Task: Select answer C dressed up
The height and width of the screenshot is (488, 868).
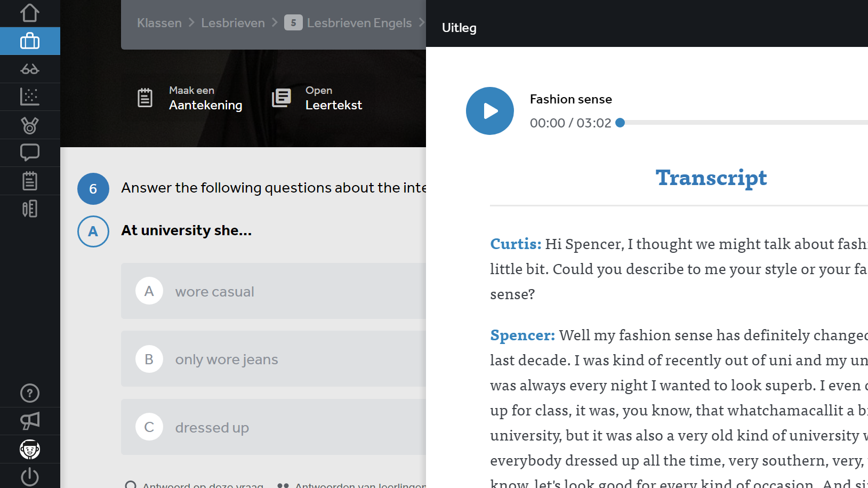Action: tap(274, 427)
